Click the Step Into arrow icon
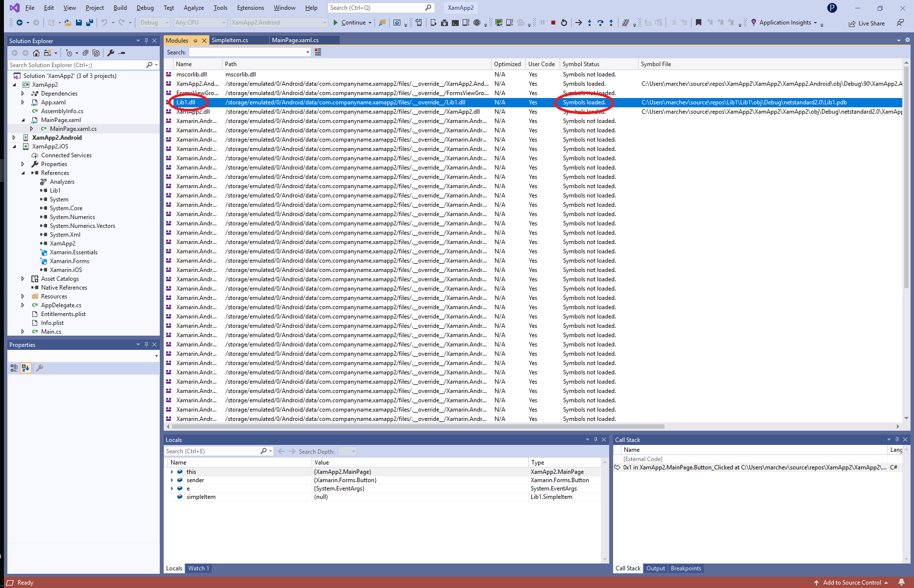This screenshot has width=914, height=588. pos(590,23)
